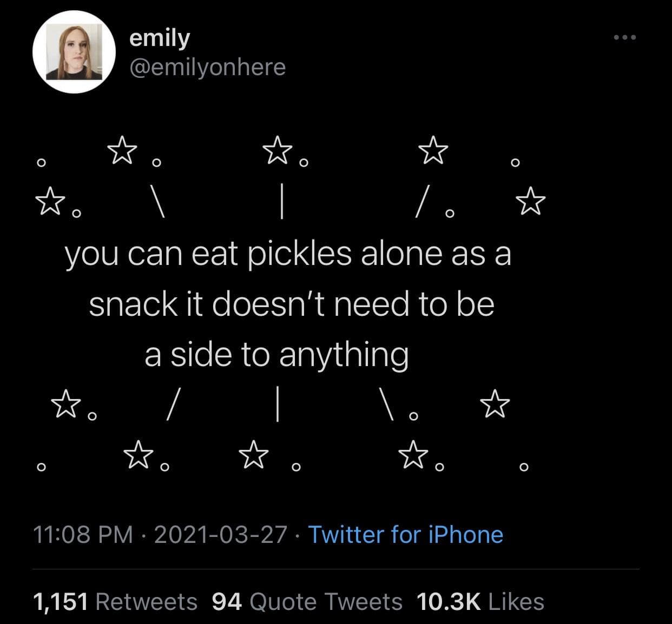View the 94 Quote Tweets list
672x624 pixels.
click(x=307, y=601)
